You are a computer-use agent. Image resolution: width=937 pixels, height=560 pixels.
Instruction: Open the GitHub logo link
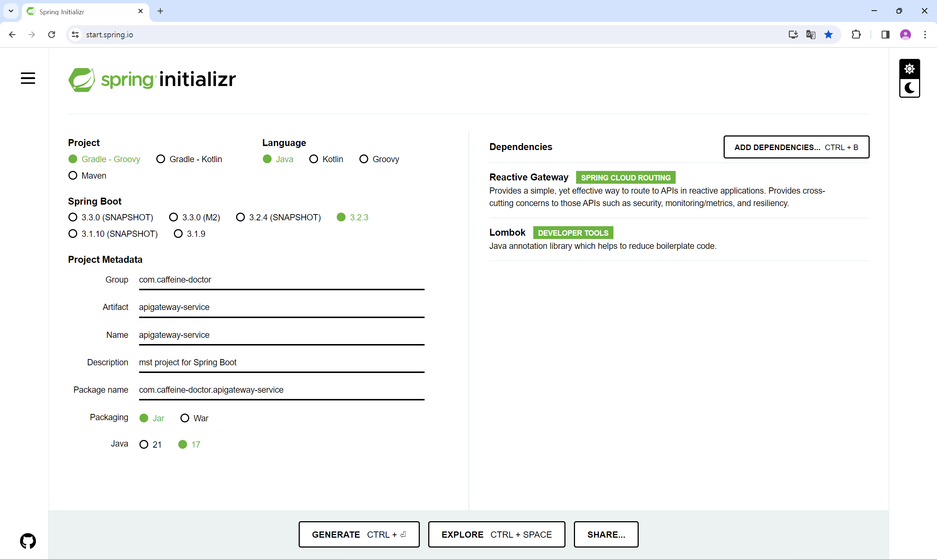click(x=28, y=541)
